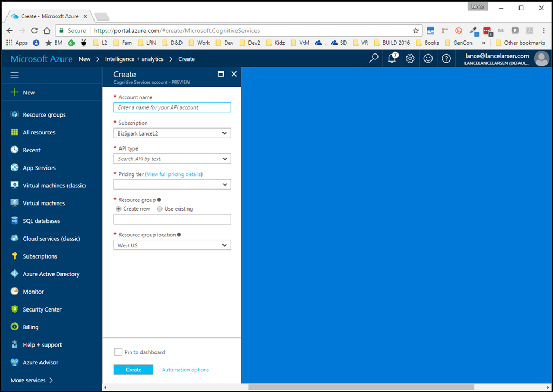Close the Create blade

[234, 74]
